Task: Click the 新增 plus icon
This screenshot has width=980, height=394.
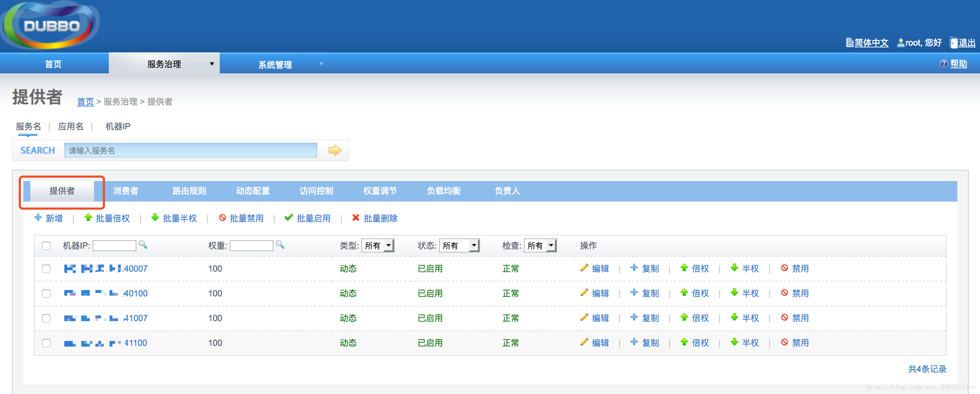Action: 38,218
